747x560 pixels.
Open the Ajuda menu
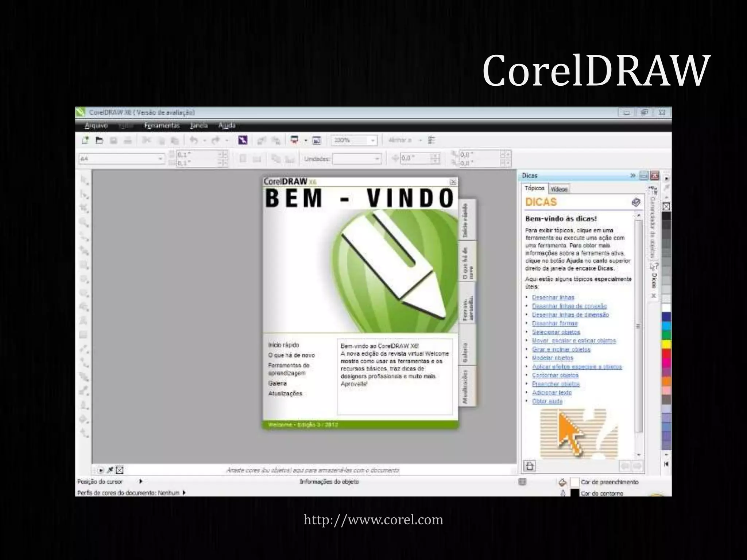tap(227, 126)
